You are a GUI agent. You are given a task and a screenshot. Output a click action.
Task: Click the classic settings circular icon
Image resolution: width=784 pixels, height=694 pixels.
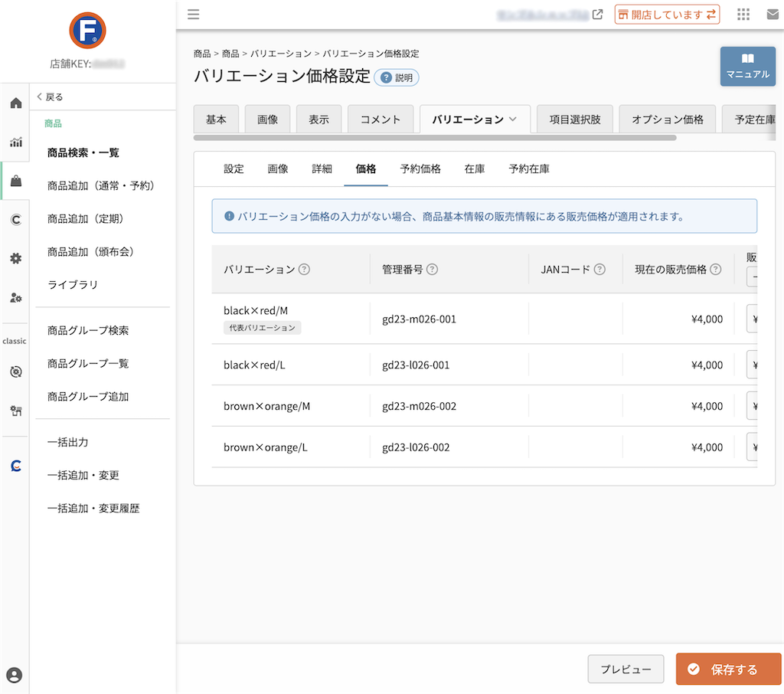click(x=16, y=372)
